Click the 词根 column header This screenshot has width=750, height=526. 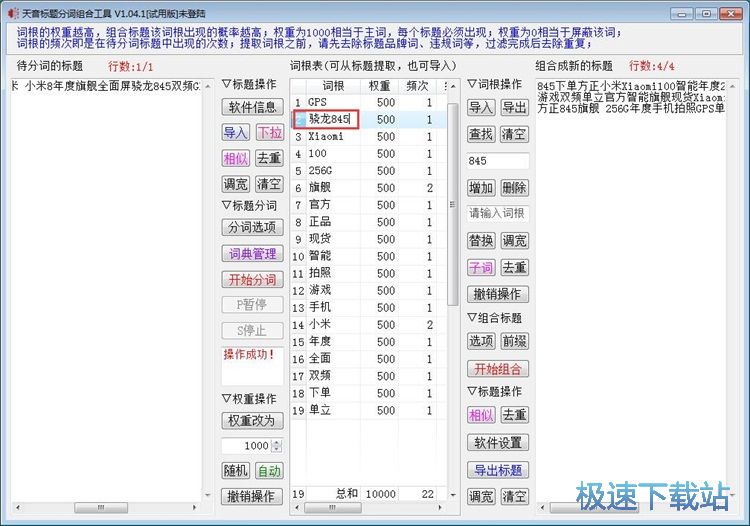tap(333, 86)
